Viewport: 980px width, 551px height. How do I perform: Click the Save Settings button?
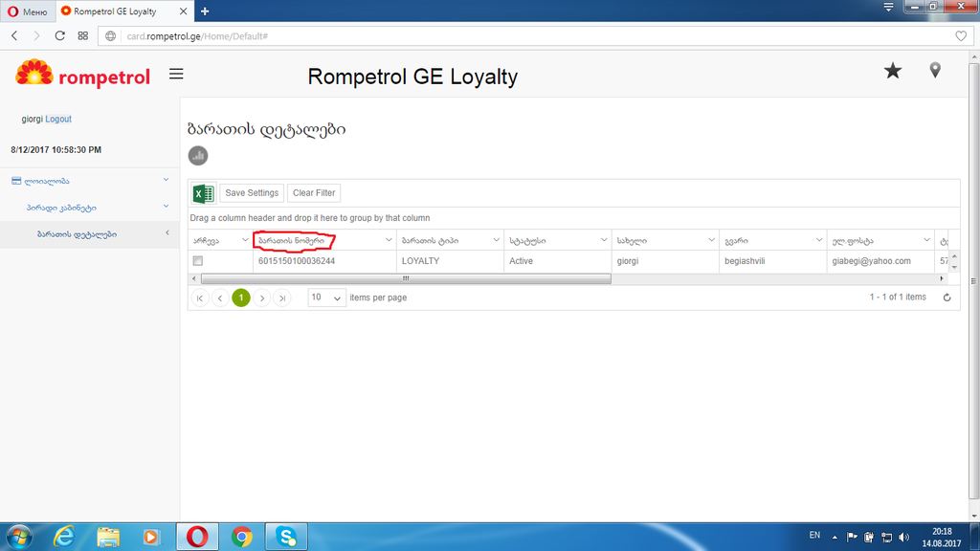252,193
